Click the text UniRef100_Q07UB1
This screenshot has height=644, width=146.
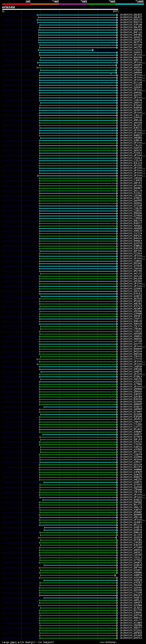pos(131,540)
